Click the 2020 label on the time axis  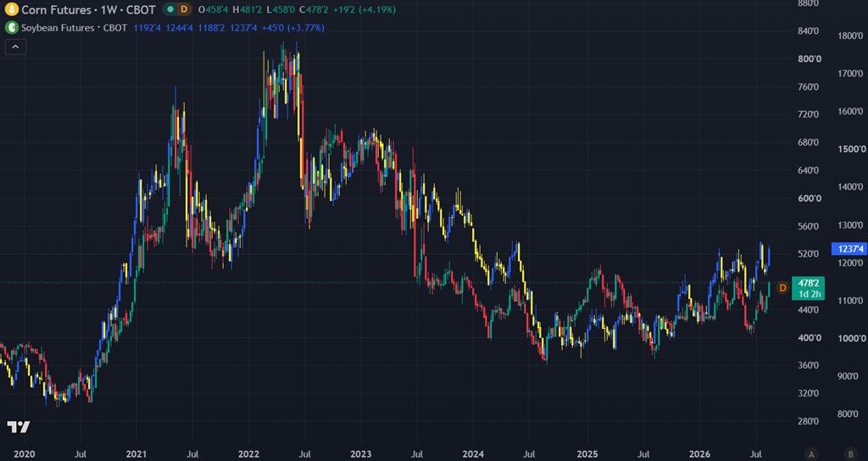tap(24, 454)
